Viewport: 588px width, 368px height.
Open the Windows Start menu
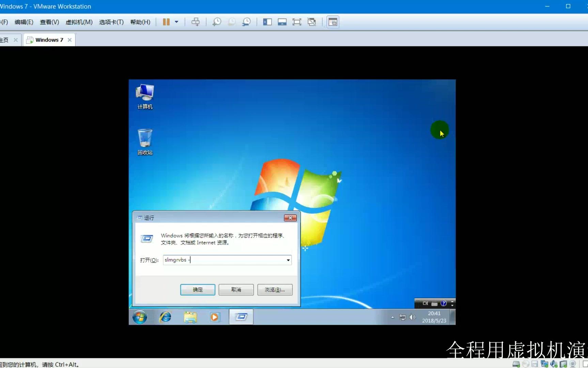tap(140, 317)
